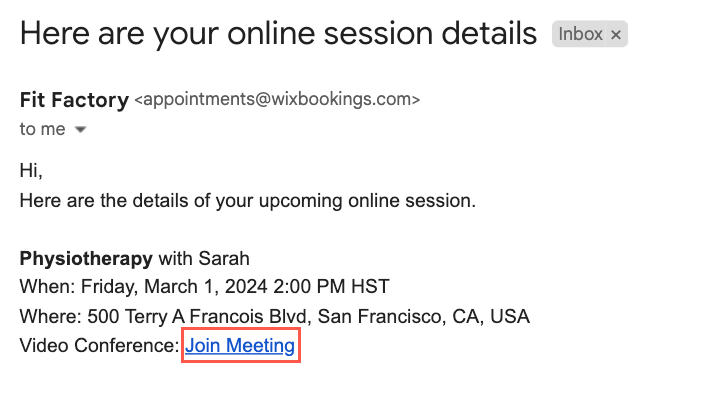This screenshot has width=716, height=409.
Task: Click the sender name Fit Factory
Action: click(74, 100)
